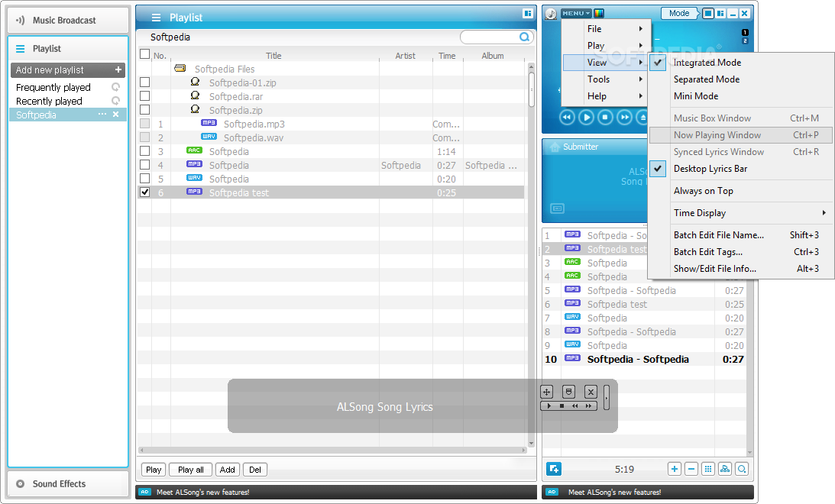Screen dimensions: 835x504
Task: Open the options dots for Softpedia playlist
Action: pyautogui.click(x=102, y=115)
